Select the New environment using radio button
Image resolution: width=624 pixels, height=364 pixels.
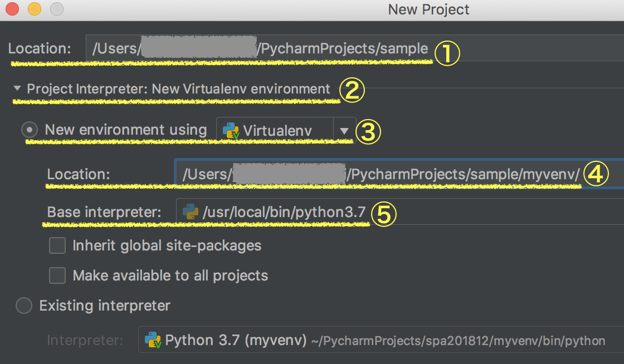30,130
